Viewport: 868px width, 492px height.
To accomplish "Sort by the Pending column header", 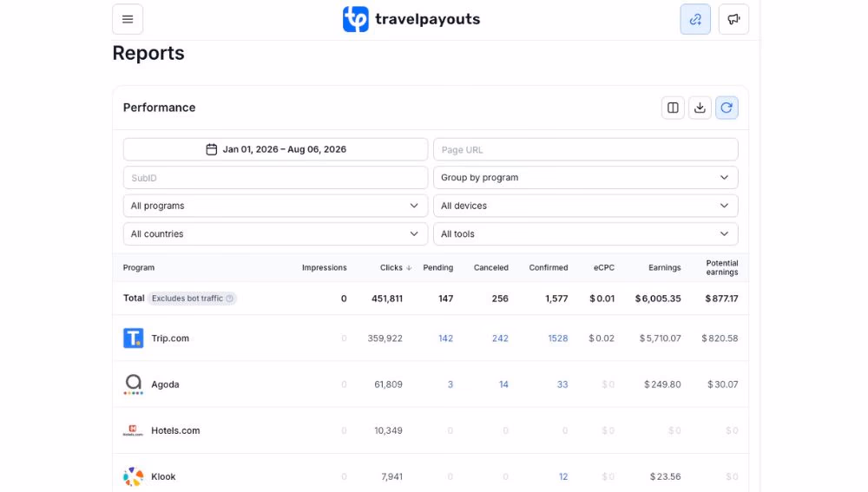I will coord(437,268).
